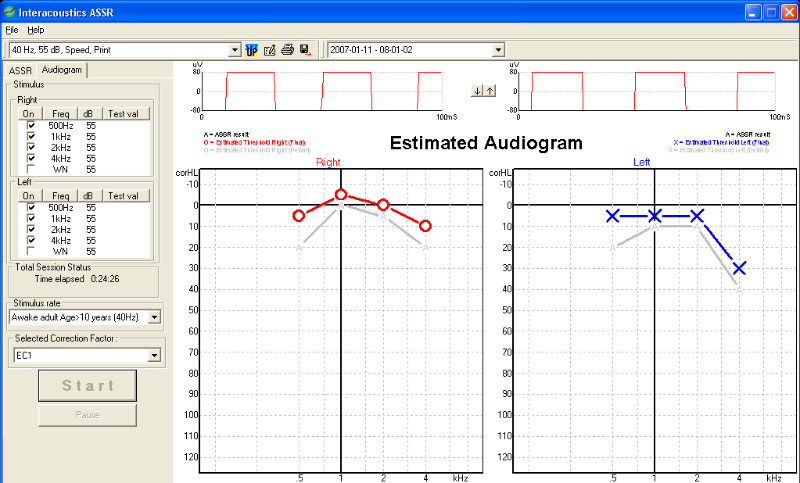The image size is (800, 483).
Task: Click the save and exit floppy icon
Action: point(304,50)
